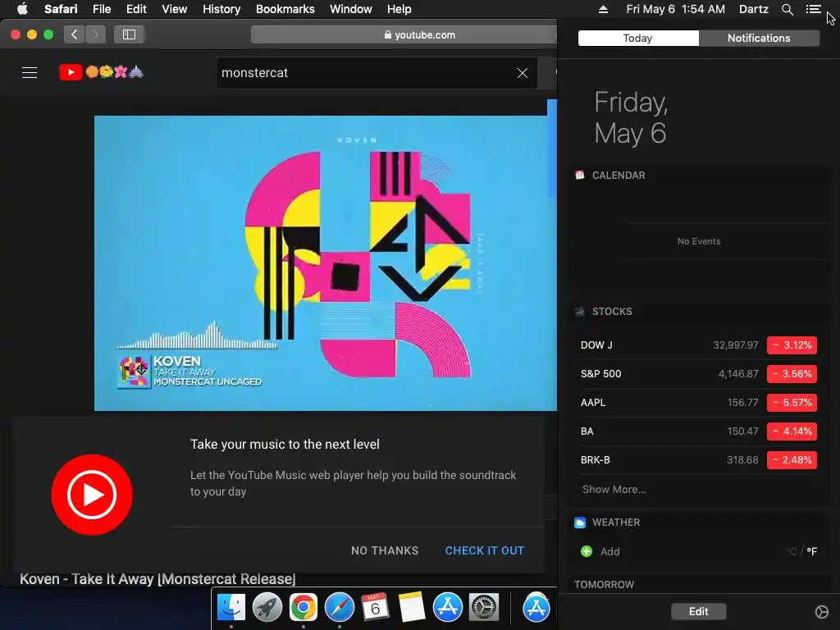Open Notification Center settings gear
The image size is (840, 630).
pyautogui.click(x=821, y=611)
